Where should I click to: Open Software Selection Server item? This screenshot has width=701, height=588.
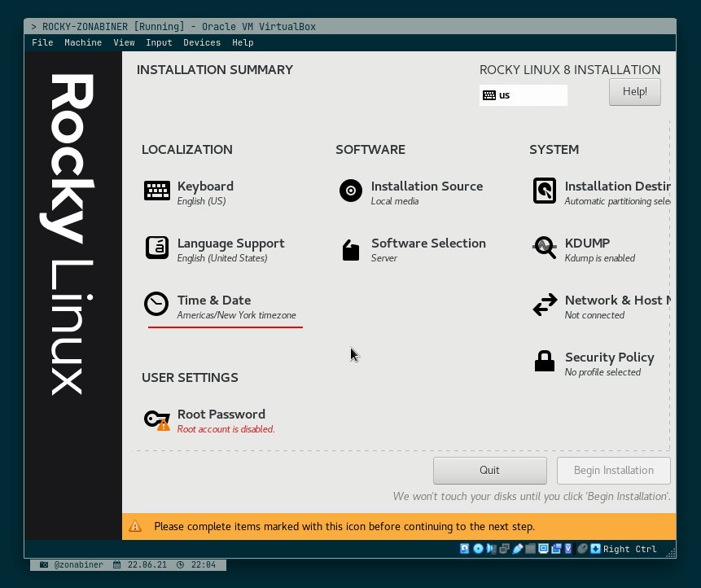click(x=413, y=249)
